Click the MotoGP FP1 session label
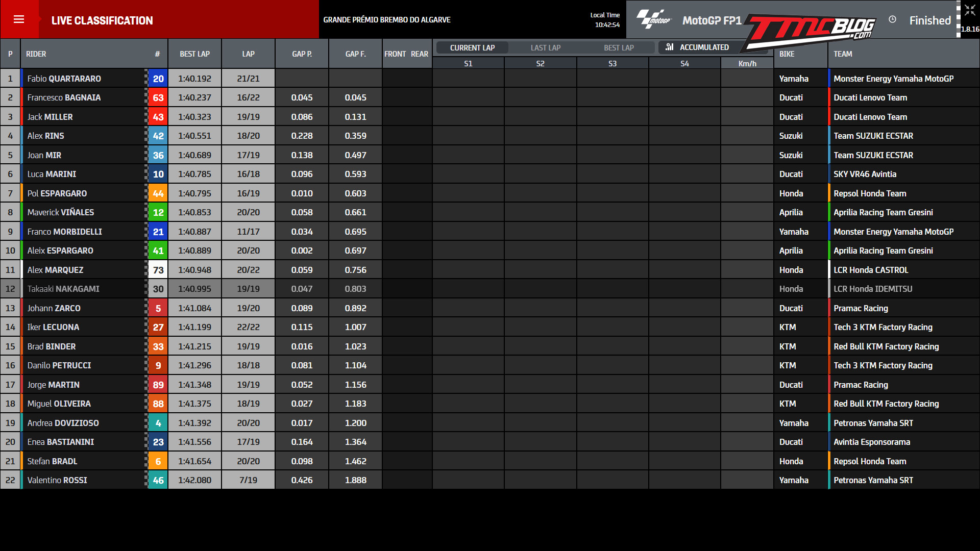980x551 pixels. coord(712,20)
